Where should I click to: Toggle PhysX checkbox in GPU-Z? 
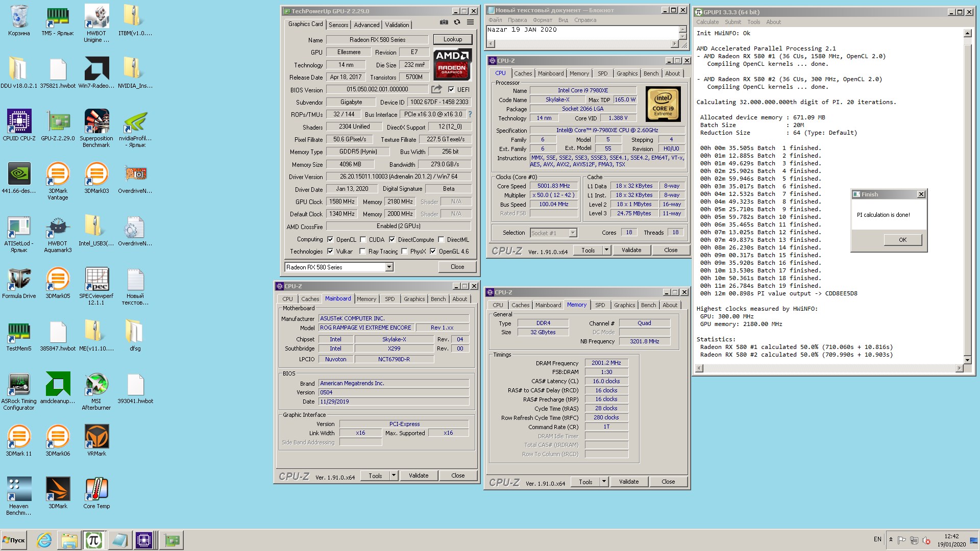404,251
